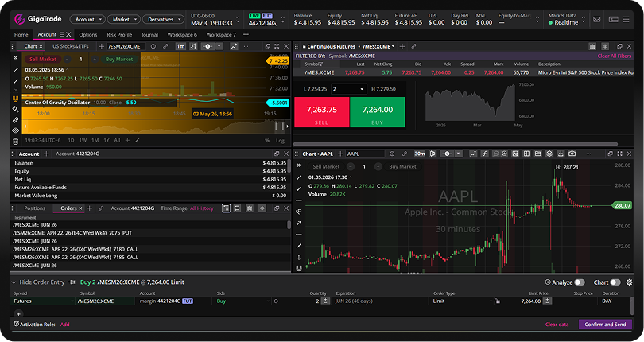Screen dimensions: 644x342
Task: Switch to the Home tab
Action: tap(21, 35)
